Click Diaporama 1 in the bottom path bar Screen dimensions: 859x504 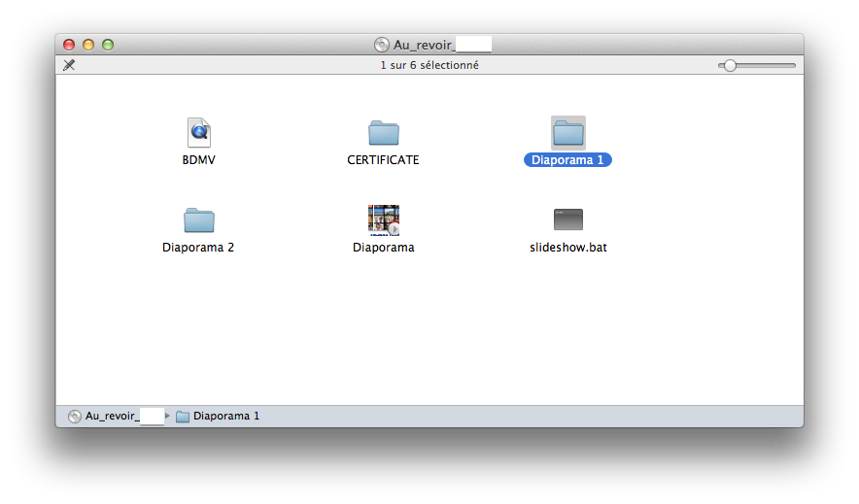(x=225, y=416)
